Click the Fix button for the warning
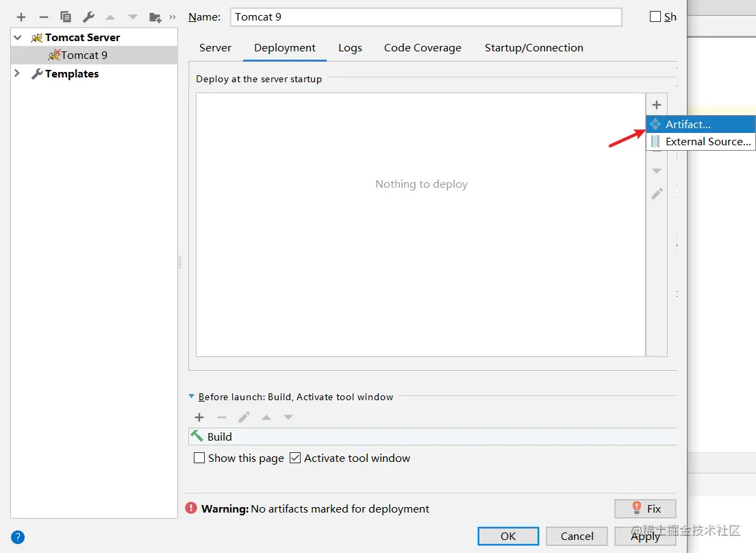Screen dimensions: 756x553 coord(645,508)
